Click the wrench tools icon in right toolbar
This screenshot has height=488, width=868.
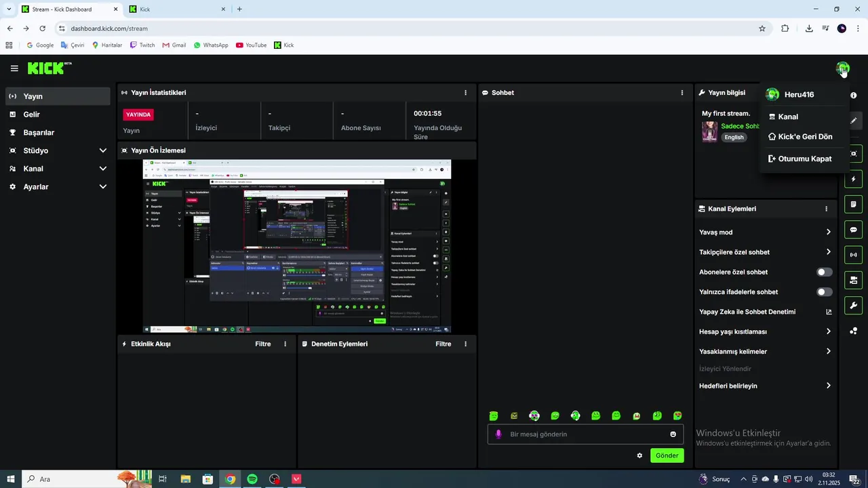click(x=854, y=305)
